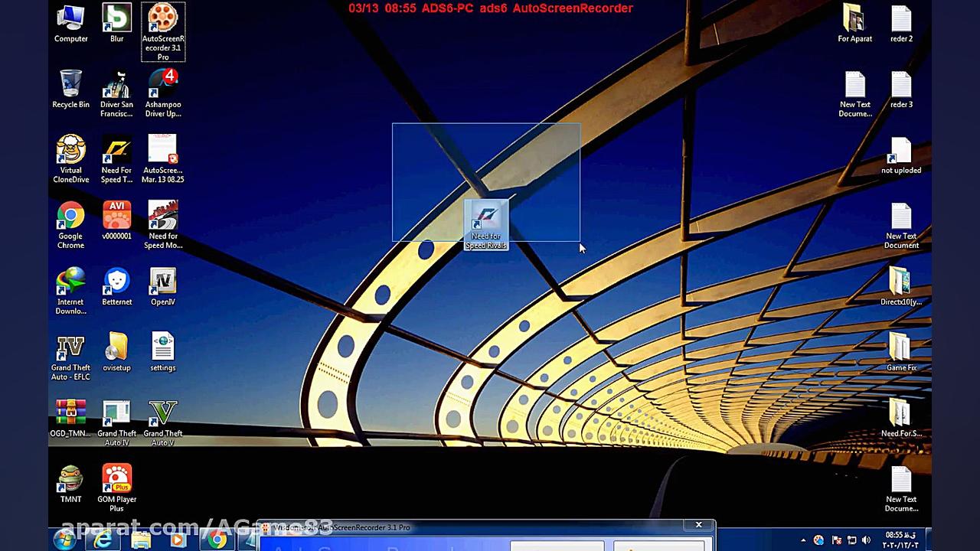Image resolution: width=980 pixels, height=551 pixels.
Task: Select the reder 3 file
Action: pos(901,89)
